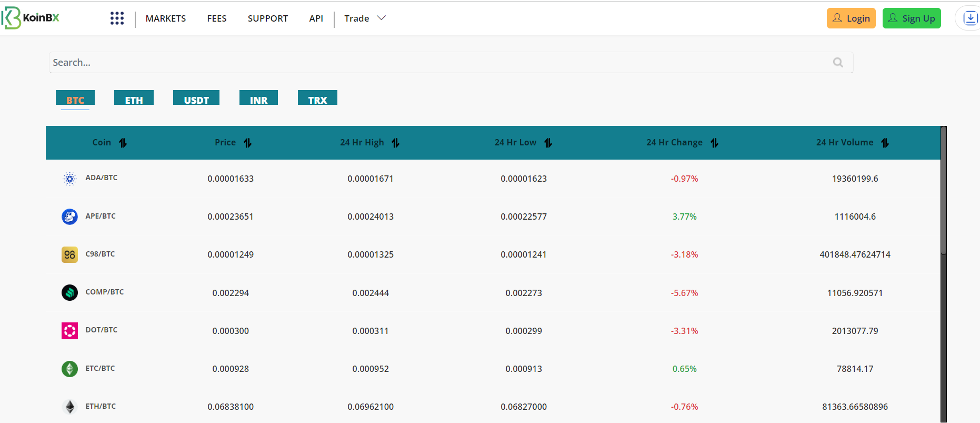980x423 pixels.
Task: Select the TRX market tab
Action: [x=317, y=98]
